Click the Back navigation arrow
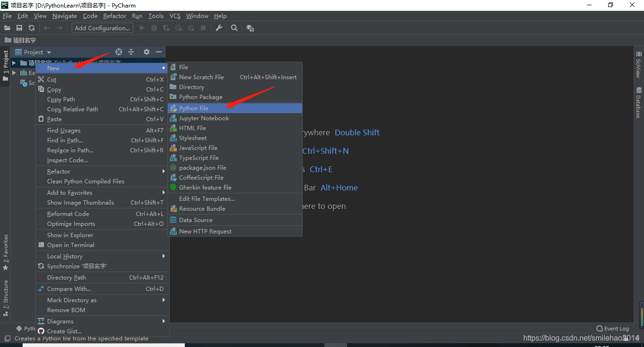The width and height of the screenshot is (644, 347). pos(47,28)
